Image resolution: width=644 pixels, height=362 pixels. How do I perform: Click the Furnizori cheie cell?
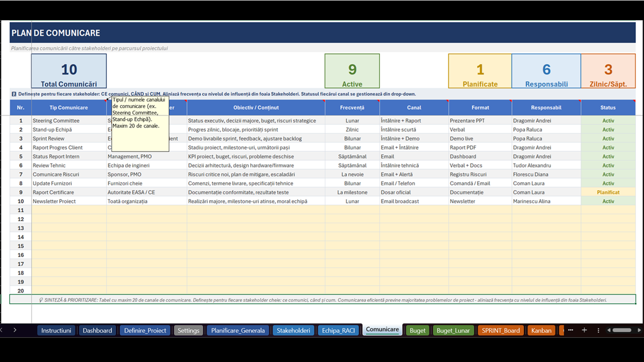146,184
